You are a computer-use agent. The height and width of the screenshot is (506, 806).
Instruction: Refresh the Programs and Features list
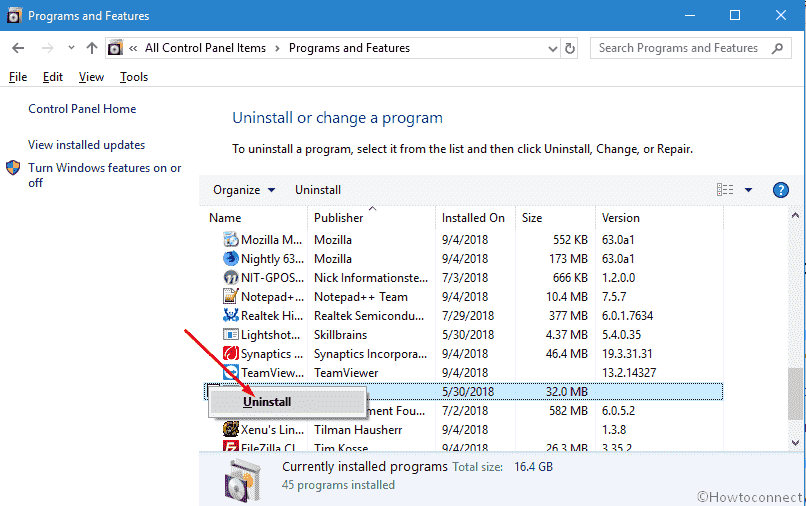point(570,48)
